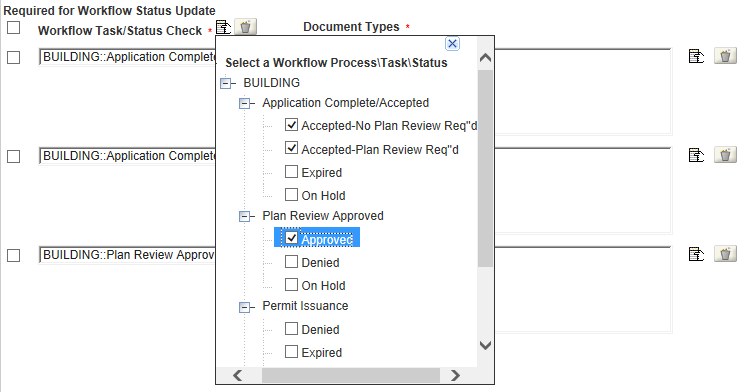The image size is (746, 392).
Task: Close the workflow status popup
Action: (x=452, y=44)
